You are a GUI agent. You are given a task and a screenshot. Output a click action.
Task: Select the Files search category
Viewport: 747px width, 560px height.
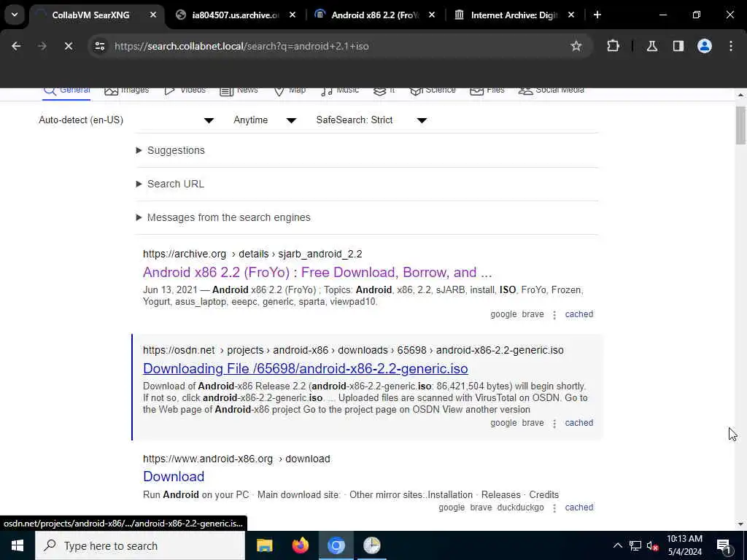487,90
